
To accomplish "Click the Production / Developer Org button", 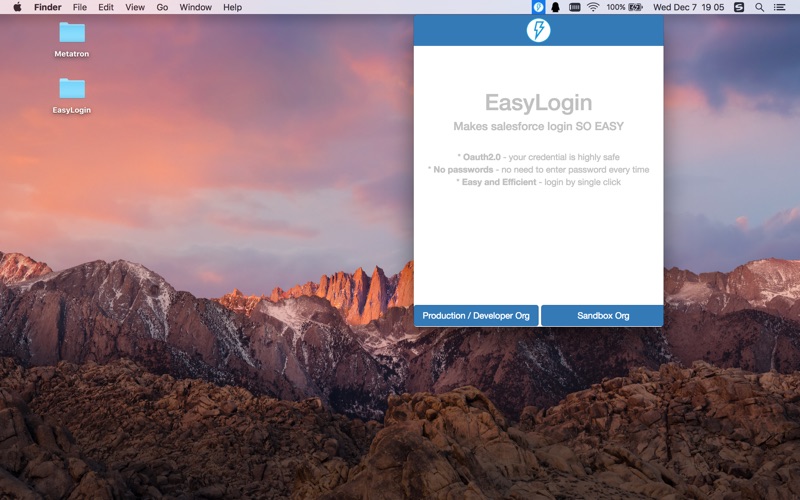I will (x=476, y=315).
